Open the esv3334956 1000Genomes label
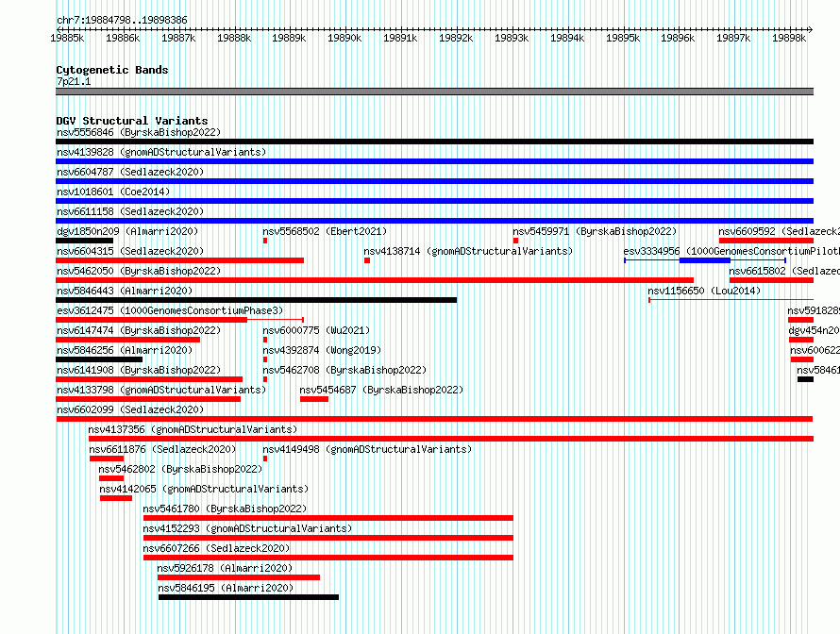840x634 pixels. click(731, 251)
